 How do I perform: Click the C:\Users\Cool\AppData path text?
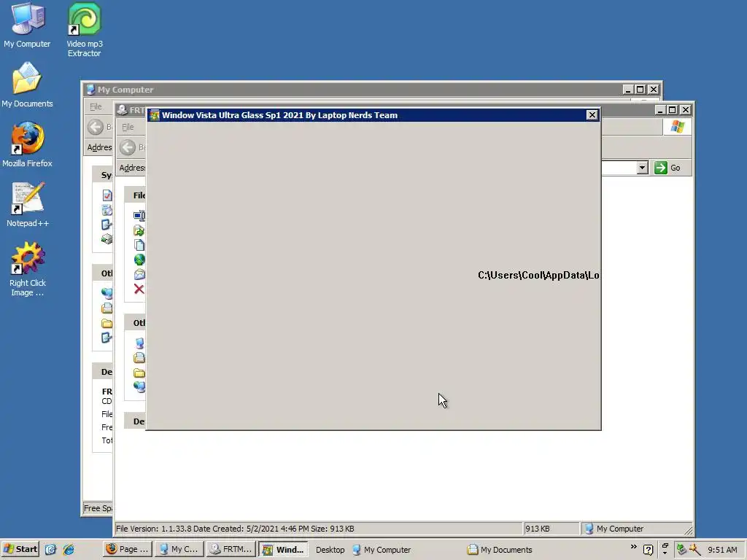click(x=538, y=275)
